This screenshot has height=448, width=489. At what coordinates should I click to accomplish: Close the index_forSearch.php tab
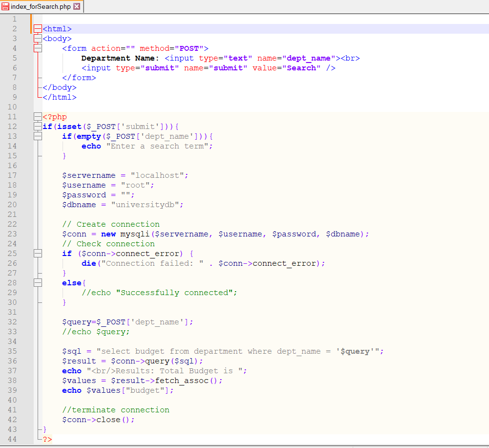pyautogui.click(x=76, y=6)
